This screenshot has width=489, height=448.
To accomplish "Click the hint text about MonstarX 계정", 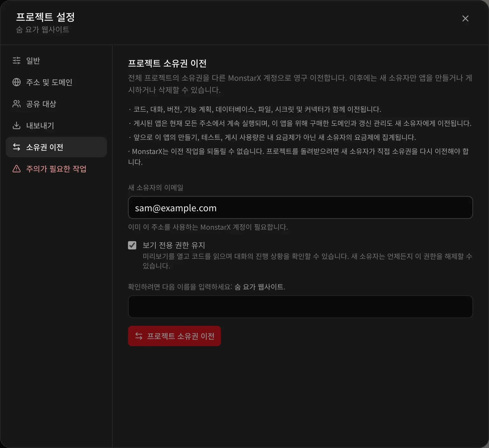I will 208,227.
